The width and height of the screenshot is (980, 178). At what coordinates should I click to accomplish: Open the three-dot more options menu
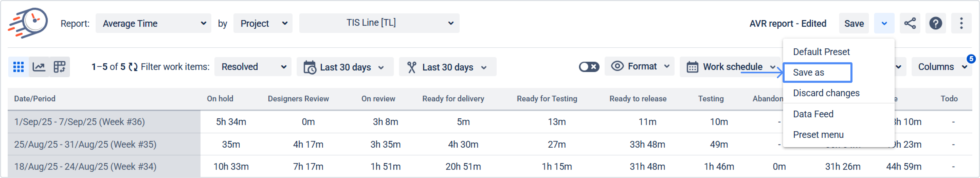pyautogui.click(x=961, y=23)
